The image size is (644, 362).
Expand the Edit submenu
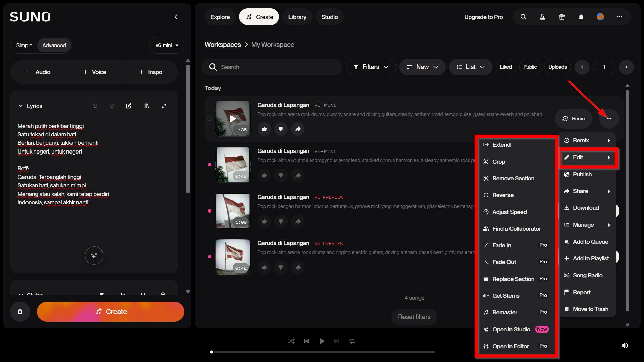[x=587, y=158]
